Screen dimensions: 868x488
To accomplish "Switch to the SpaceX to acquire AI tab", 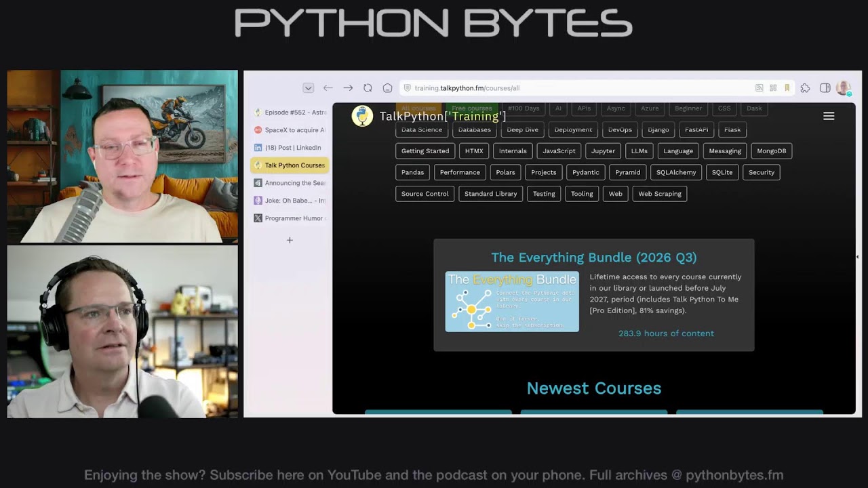I will click(290, 130).
